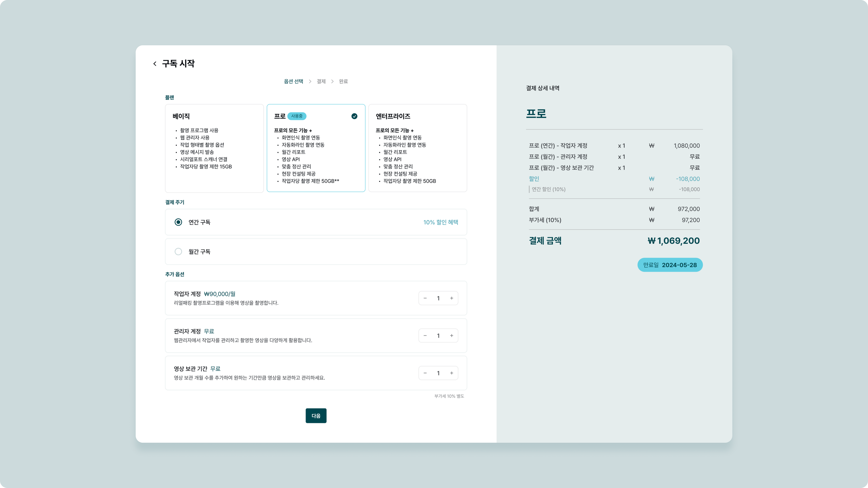Choose the 베이직 plan card
Screen dimensions: 868x488
pyautogui.click(x=214, y=148)
